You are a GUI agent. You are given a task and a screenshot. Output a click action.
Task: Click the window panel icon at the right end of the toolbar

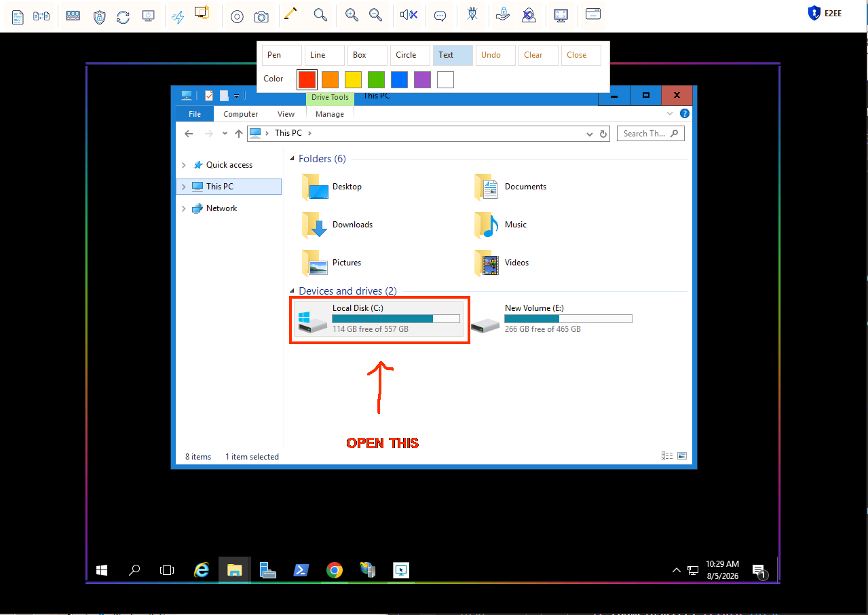(593, 14)
